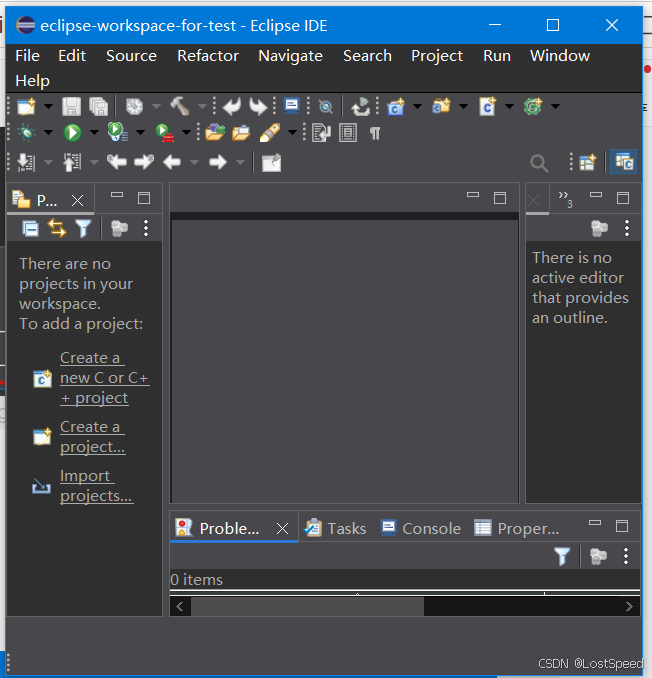Click Next Annotation down-arrow icon
Screen dimensions: 652x678
coord(26,163)
